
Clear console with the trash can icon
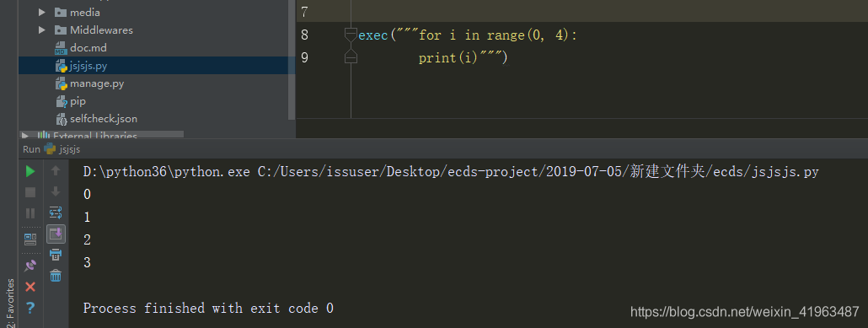tap(56, 276)
